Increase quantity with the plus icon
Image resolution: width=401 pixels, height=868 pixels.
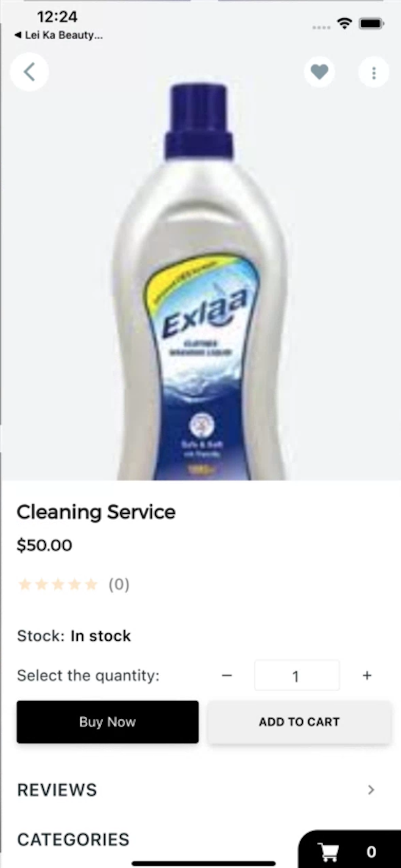367,675
